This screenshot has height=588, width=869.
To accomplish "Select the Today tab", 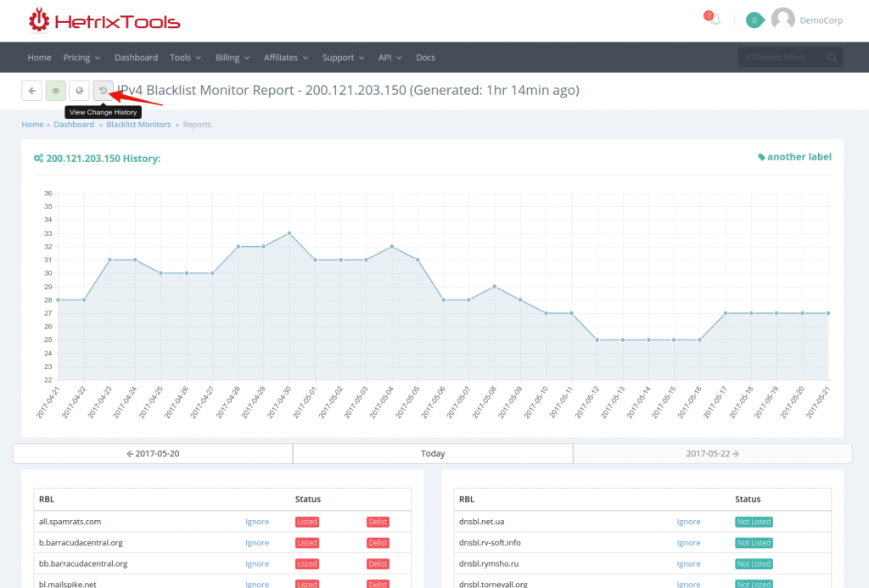I will tap(433, 453).
